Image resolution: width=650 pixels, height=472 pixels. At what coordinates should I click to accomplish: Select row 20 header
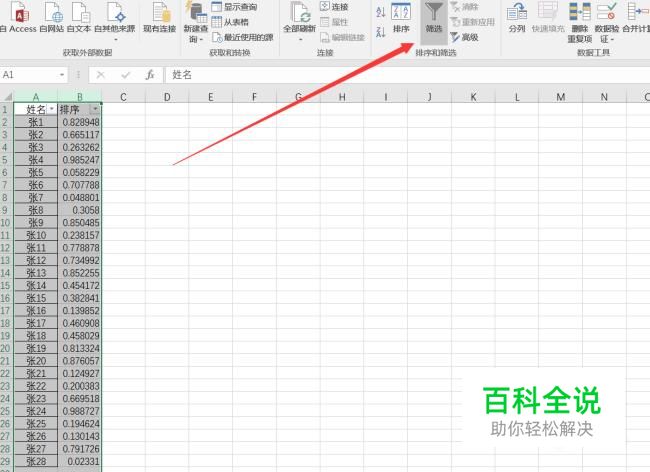click(x=6, y=348)
